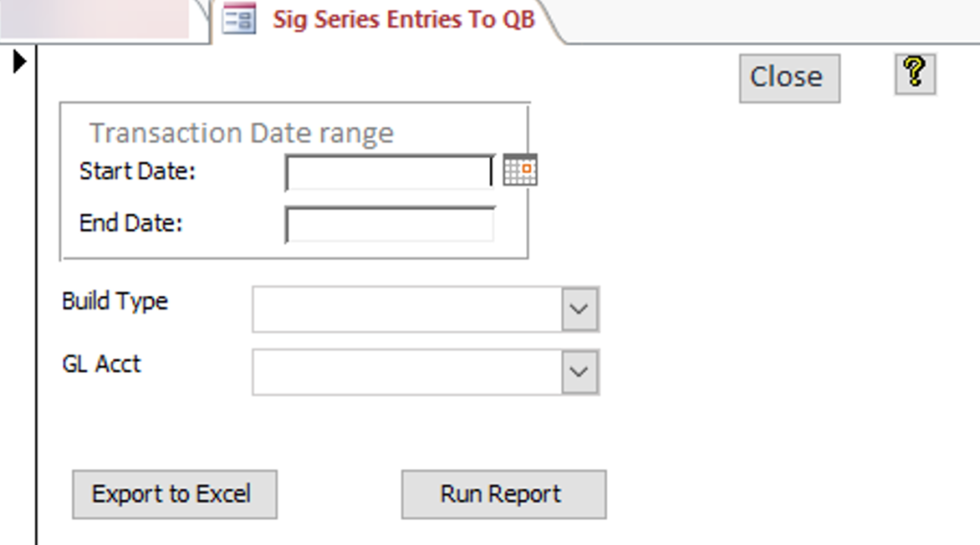Click the black record selector arrow
Screen dimensions: 980x545
point(18,63)
